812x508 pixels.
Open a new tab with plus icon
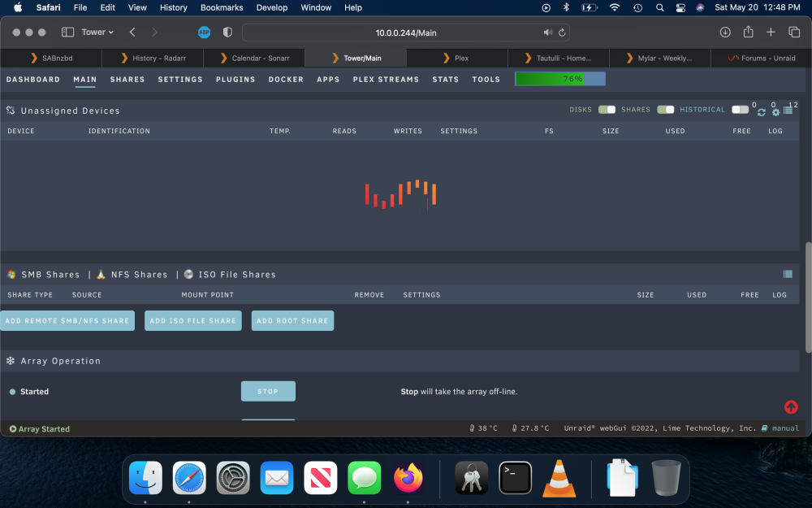click(x=771, y=33)
